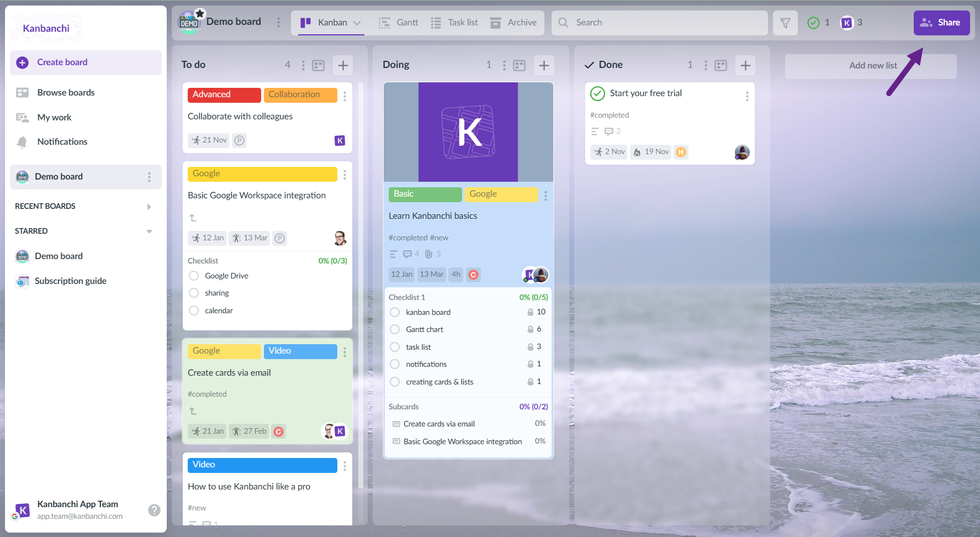Click orange Collaboration label
The image size is (980, 537).
(300, 95)
